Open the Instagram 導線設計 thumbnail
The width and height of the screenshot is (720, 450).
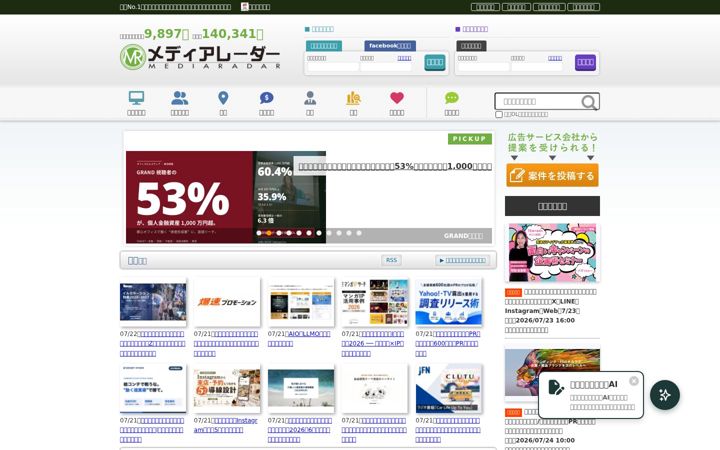coord(227,388)
